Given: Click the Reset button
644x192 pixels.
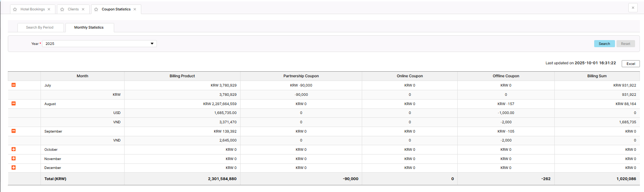Looking at the screenshot, I should (625, 44).
